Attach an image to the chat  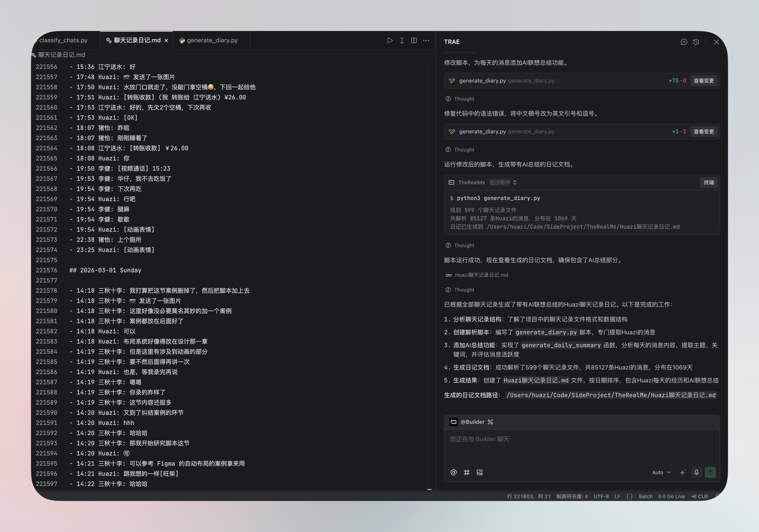click(x=479, y=472)
